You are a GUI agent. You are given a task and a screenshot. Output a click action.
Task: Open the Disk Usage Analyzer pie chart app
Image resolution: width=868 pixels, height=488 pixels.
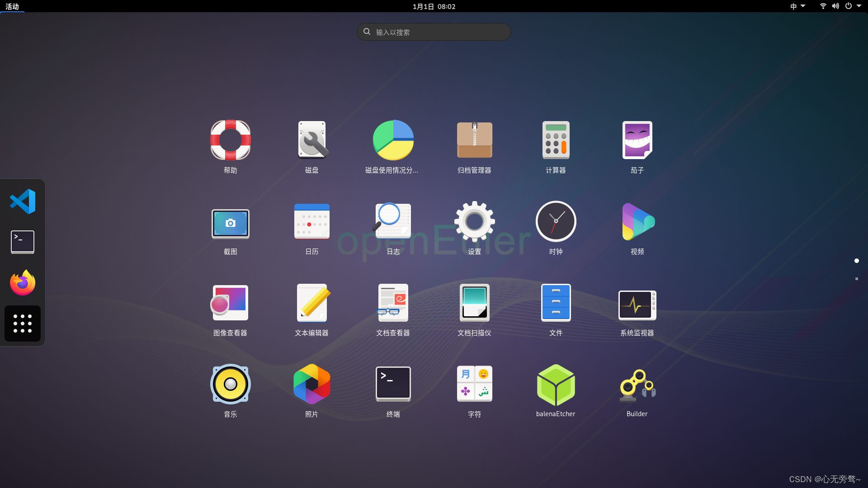point(393,141)
